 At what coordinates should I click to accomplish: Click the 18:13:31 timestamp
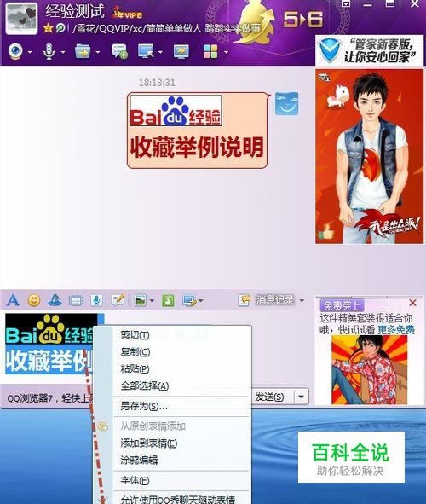click(157, 83)
